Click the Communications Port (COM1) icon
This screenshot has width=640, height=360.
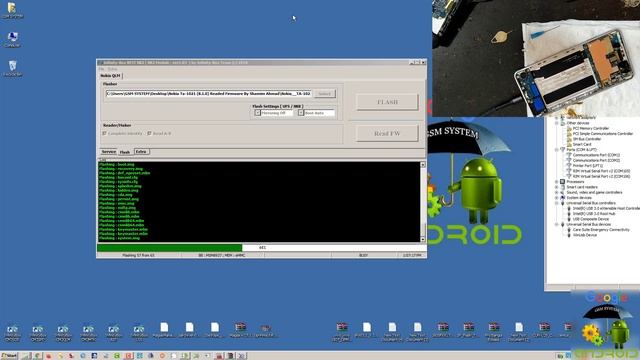pyautogui.click(x=569, y=155)
